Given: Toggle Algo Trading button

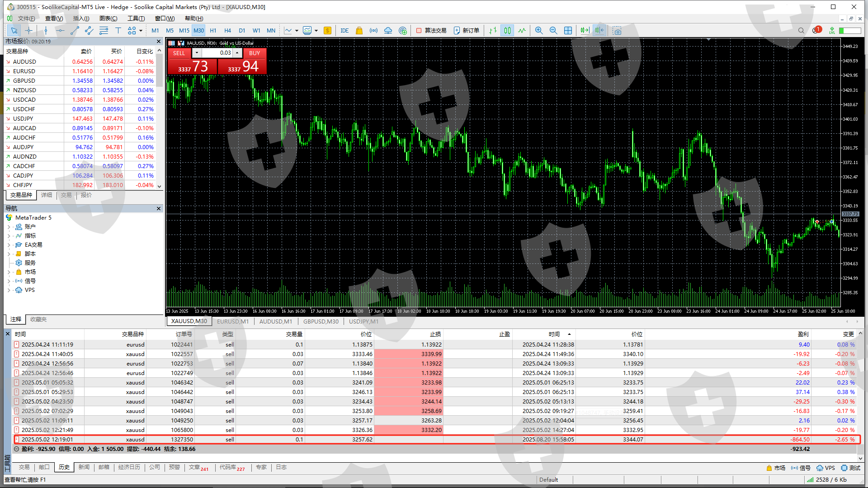Looking at the screenshot, I should [431, 30].
